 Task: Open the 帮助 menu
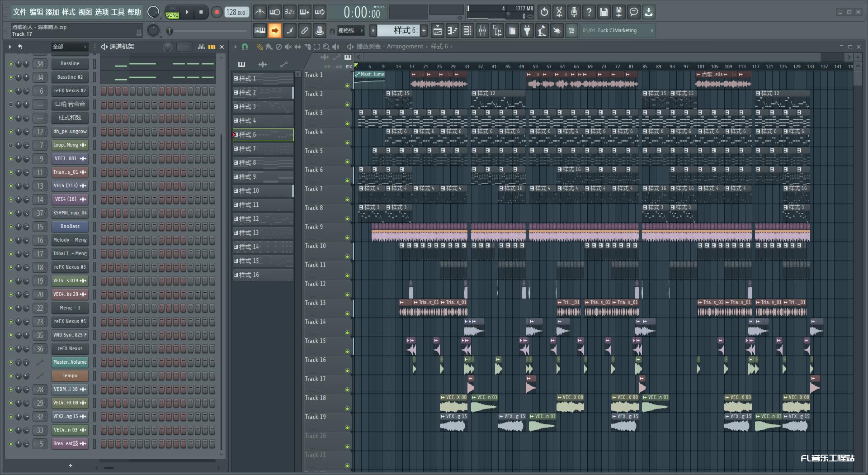[134, 12]
